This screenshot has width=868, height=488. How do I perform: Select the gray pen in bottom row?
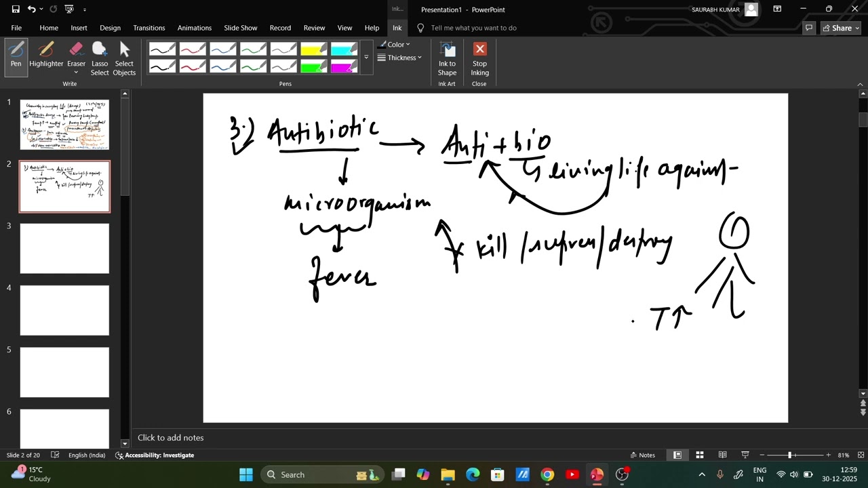tap(283, 66)
